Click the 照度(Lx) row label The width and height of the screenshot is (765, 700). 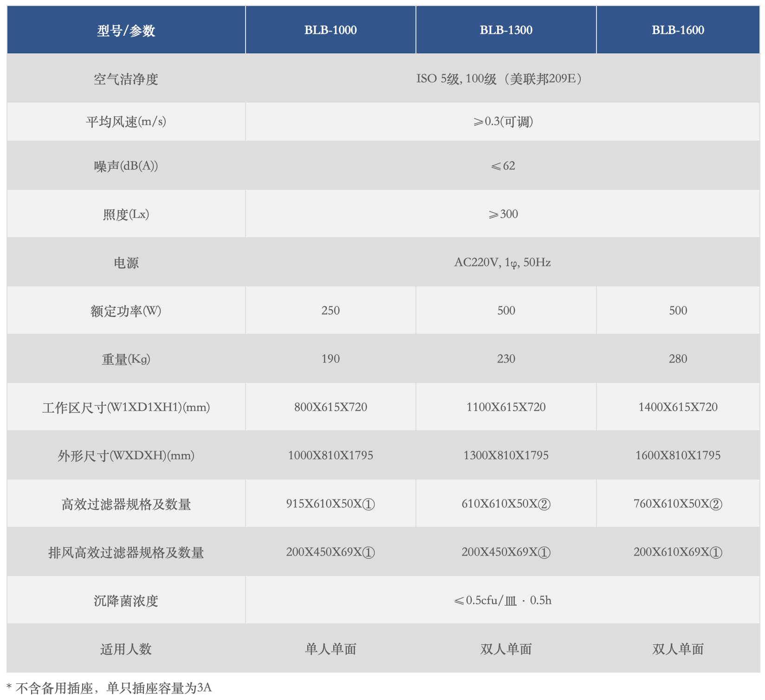[x=125, y=214]
